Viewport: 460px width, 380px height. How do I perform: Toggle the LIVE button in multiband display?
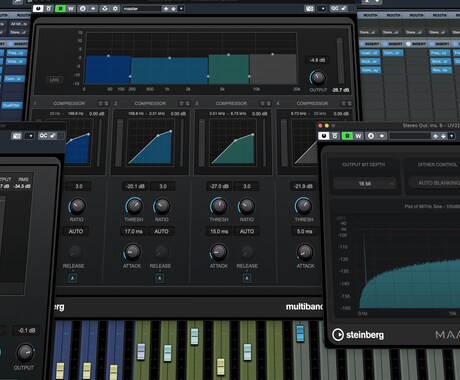54,80
